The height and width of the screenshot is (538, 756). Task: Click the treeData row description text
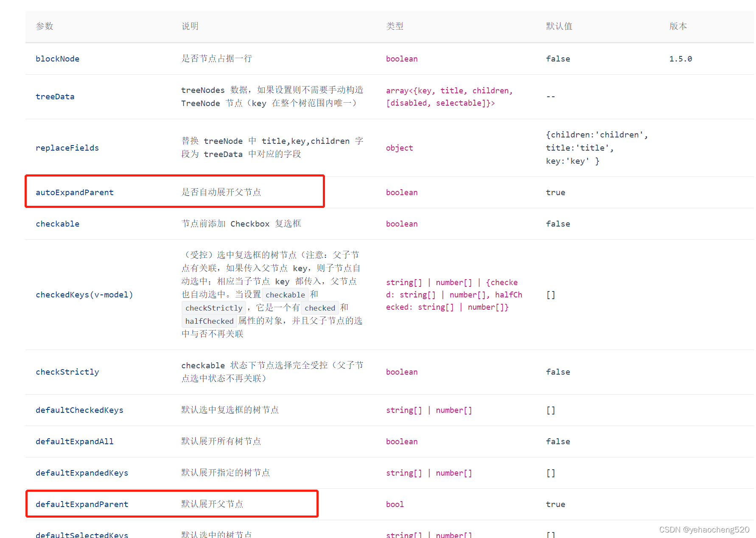pyautogui.click(x=272, y=96)
